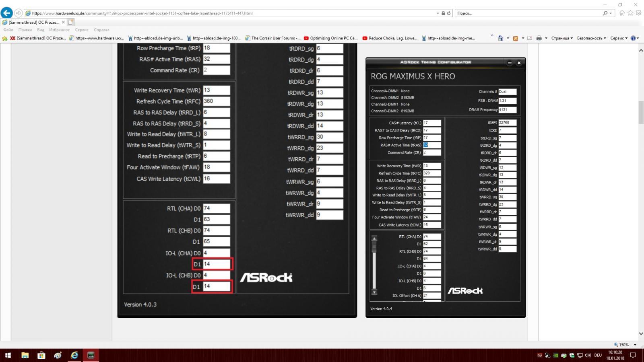The image size is (644, 362).
Task: Open the Файл menu
Action: click(8, 30)
